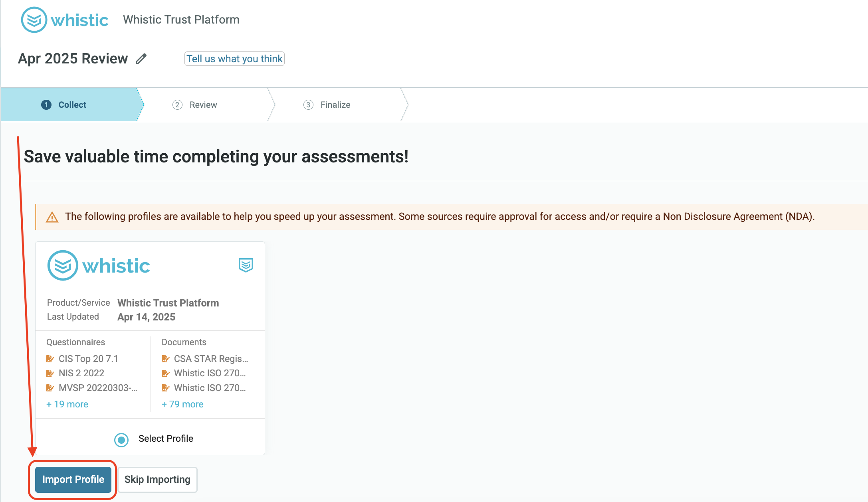Screen dimensions: 868x502
Task: Click the Select Profile label
Action: [166, 439]
